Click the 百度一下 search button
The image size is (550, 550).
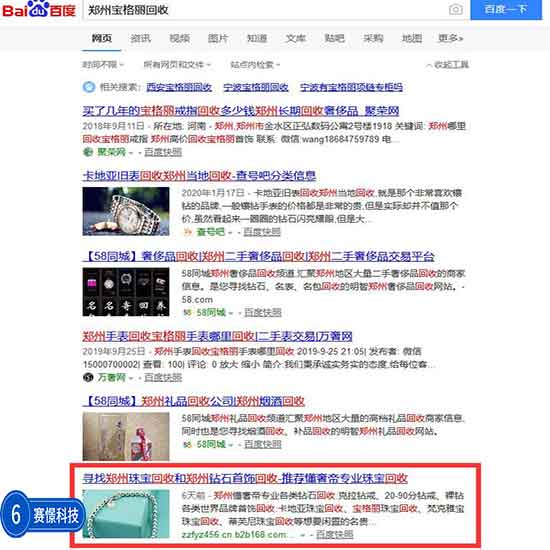click(x=506, y=9)
